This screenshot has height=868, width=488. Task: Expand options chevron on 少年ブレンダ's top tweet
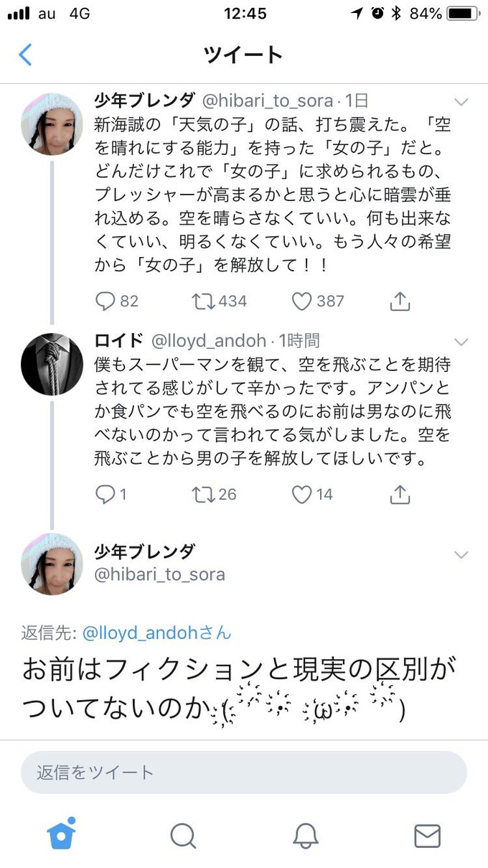(461, 101)
